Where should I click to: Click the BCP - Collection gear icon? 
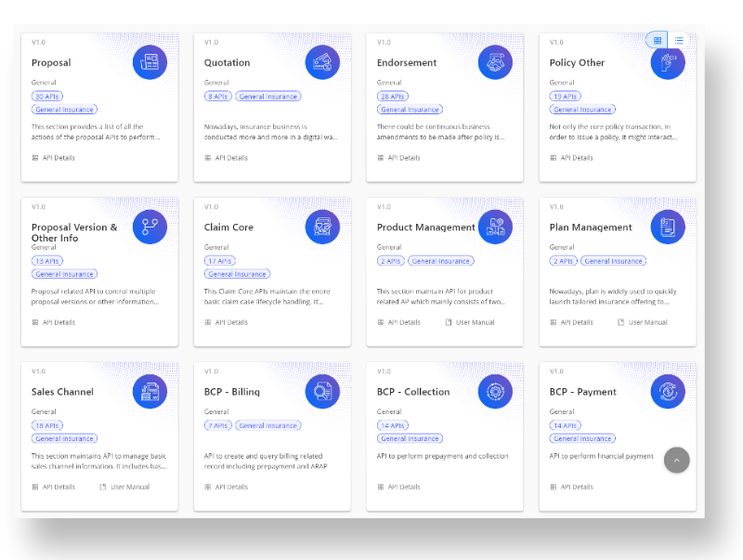(x=496, y=391)
